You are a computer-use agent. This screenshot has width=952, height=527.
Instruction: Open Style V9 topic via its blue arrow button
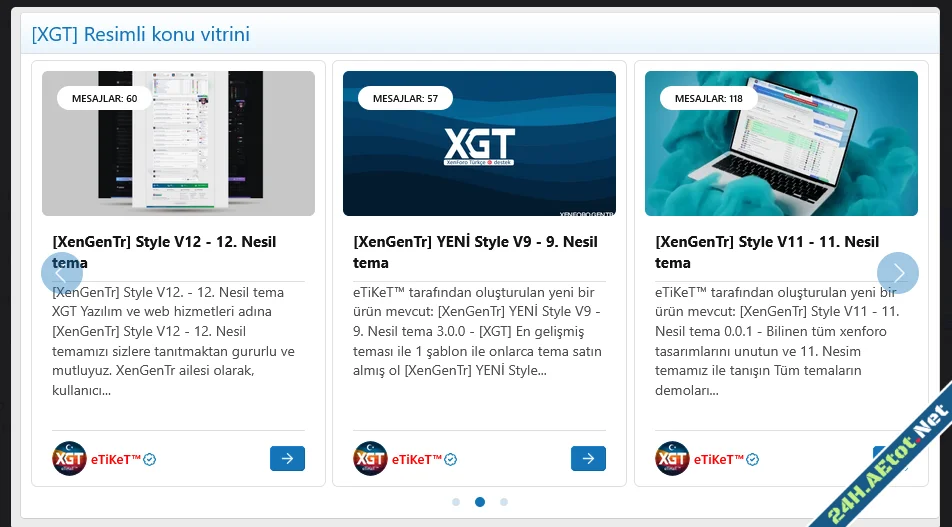tap(588, 458)
